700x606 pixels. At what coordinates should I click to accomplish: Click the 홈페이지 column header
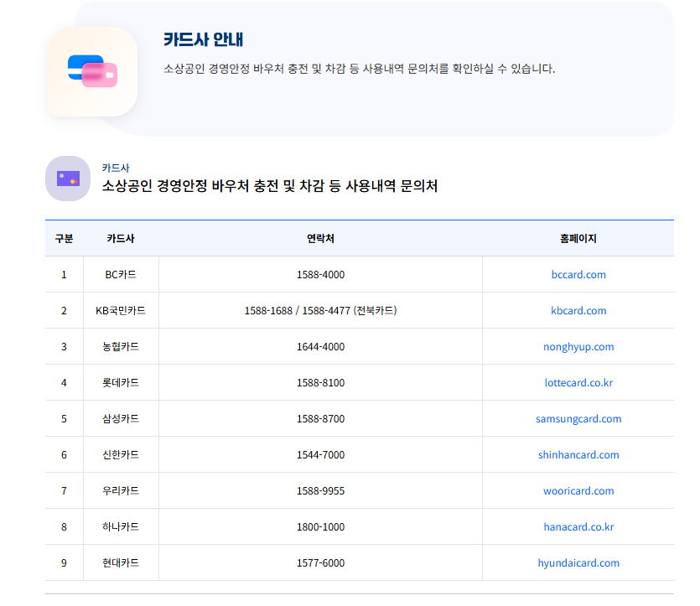coord(578,239)
